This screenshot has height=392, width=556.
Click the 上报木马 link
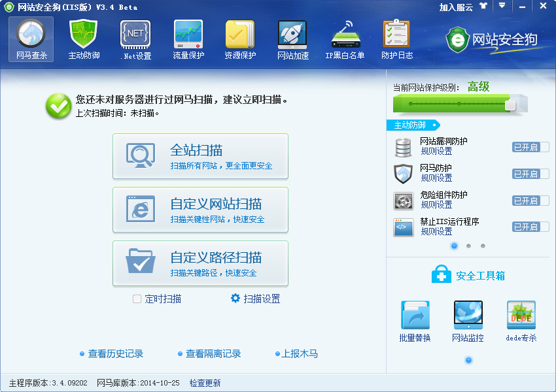coord(300,353)
